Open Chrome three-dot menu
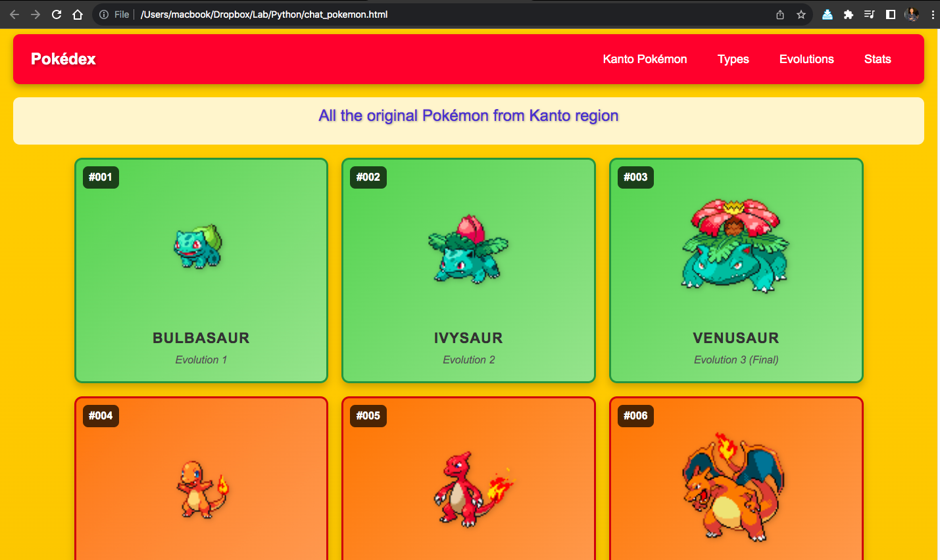940x560 pixels. (x=933, y=14)
